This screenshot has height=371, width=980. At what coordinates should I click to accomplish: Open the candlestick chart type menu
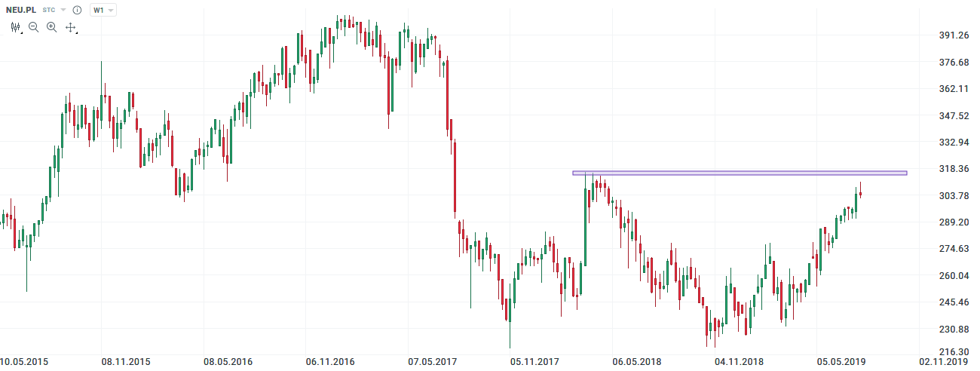coord(15,27)
